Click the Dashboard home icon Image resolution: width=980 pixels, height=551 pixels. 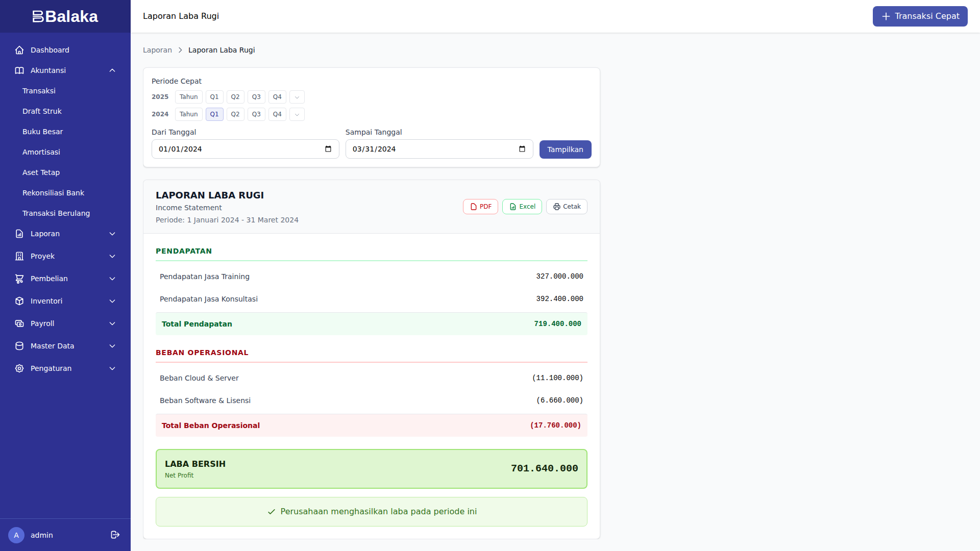point(19,50)
